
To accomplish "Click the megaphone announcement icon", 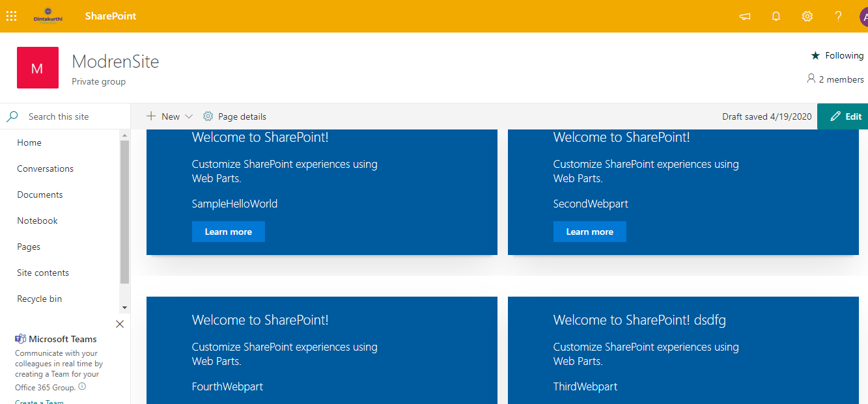I will tap(744, 16).
